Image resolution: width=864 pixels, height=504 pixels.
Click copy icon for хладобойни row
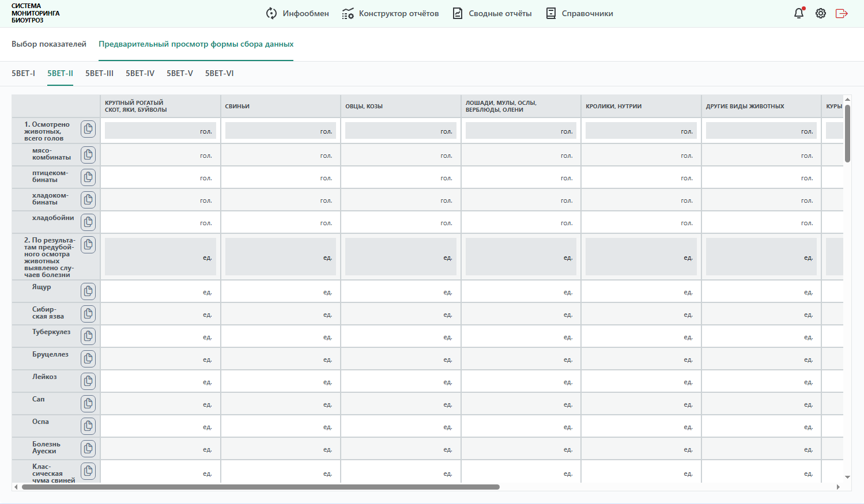88,222
